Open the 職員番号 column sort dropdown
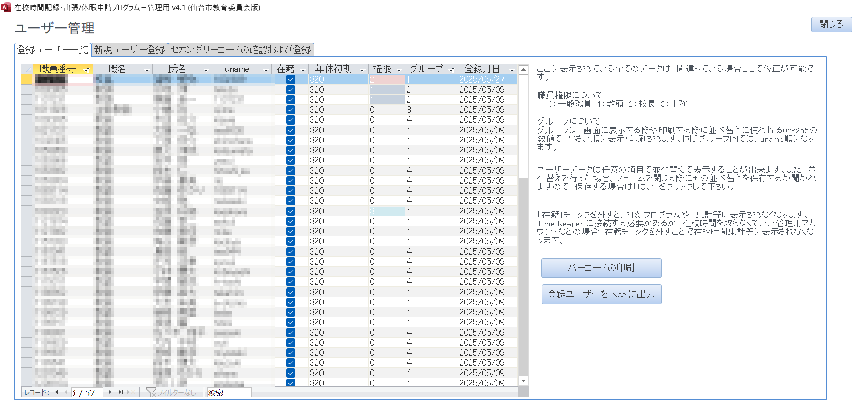Image resolution: width=868 pixels, height=412 pixels. point(87,70)
